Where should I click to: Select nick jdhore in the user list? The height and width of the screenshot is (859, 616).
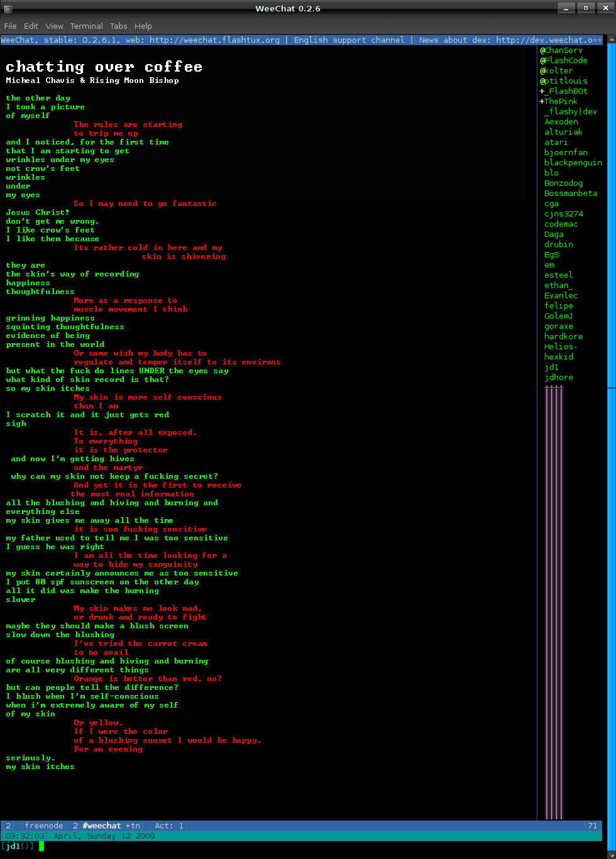click(558, 377)
